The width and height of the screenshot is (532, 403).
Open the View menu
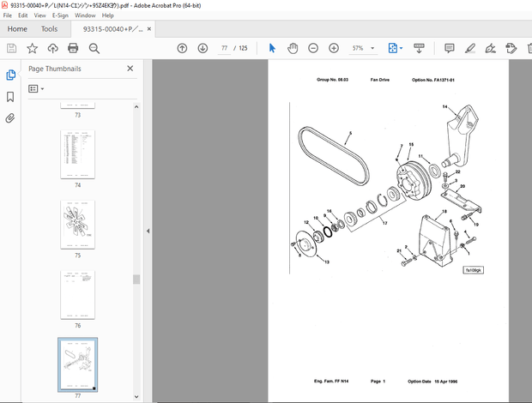coord(39,15)
